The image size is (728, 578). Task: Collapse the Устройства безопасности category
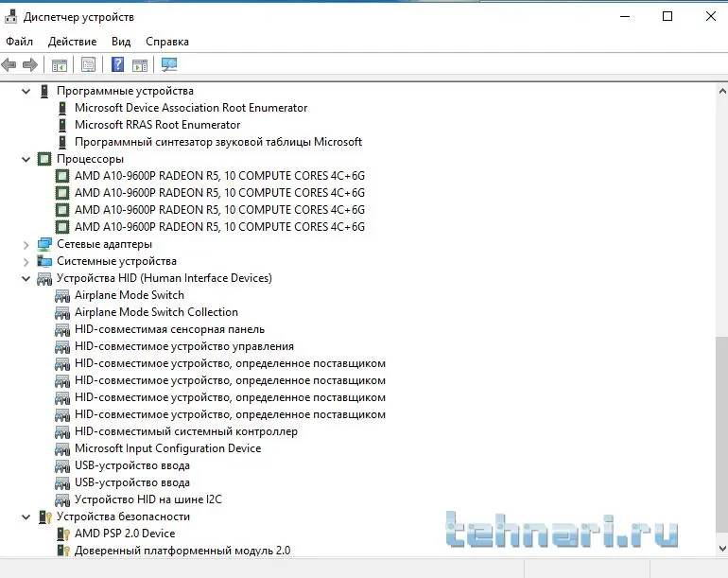tap(26, 517)
